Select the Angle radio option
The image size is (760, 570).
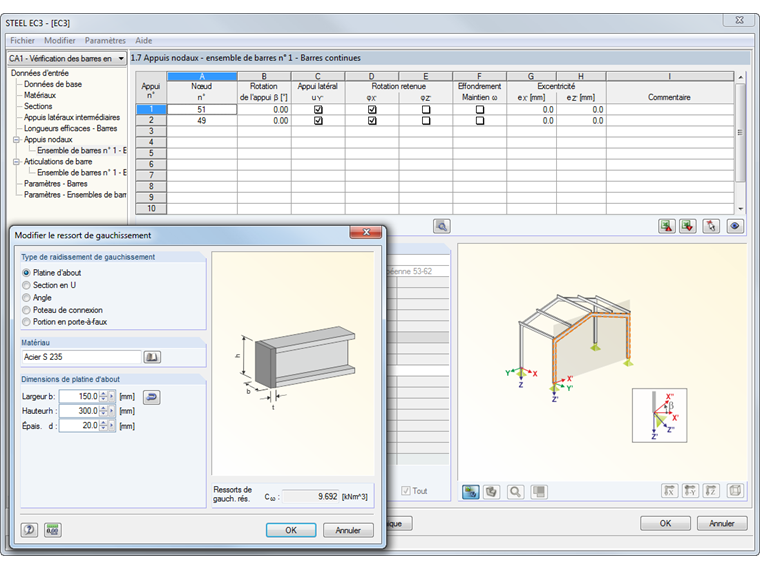pyautogui.click(x=26, y=298)
